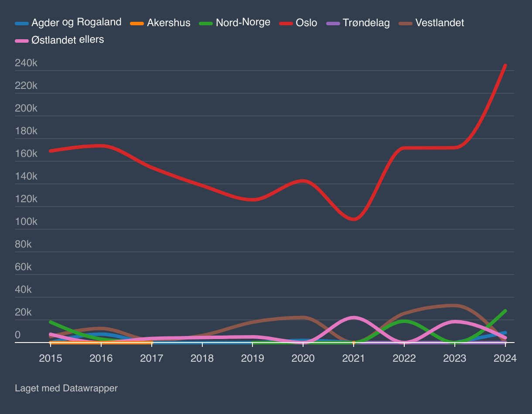The width and height of the screenshot is (532, 414).
Task: Click the 2024 x-axis year label
Action: (505, 358)
